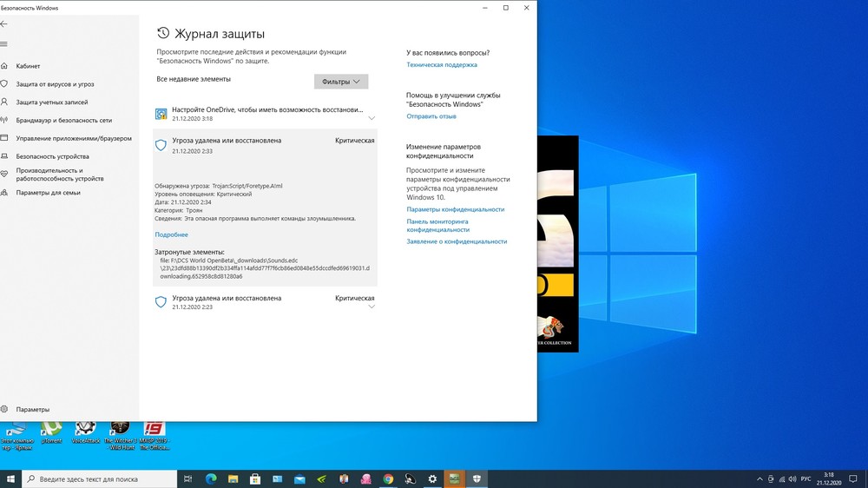Click the shield icon for Защита от вирусов и угроз
The height and width of the screenshot is (488, 868).
coord(3,84)
